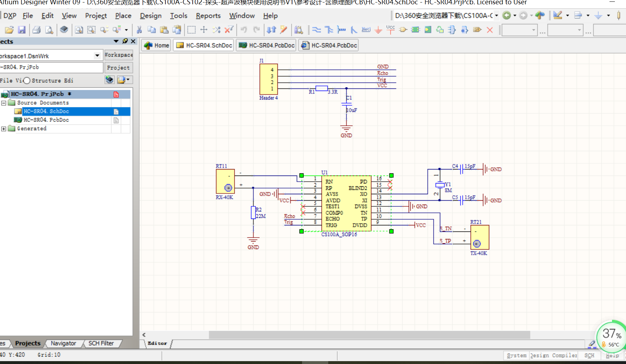Viewport: 626px width, 364px height.
Task: Open print preview
Action: 49,30
